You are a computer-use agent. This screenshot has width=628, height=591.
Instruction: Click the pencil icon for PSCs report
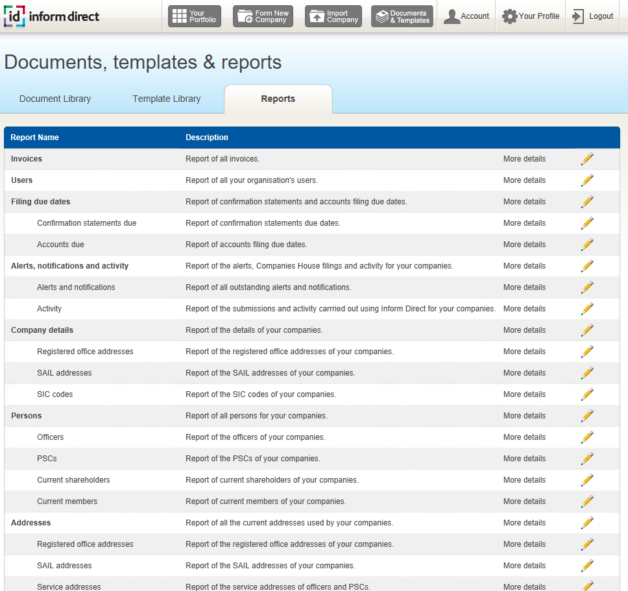587,459
